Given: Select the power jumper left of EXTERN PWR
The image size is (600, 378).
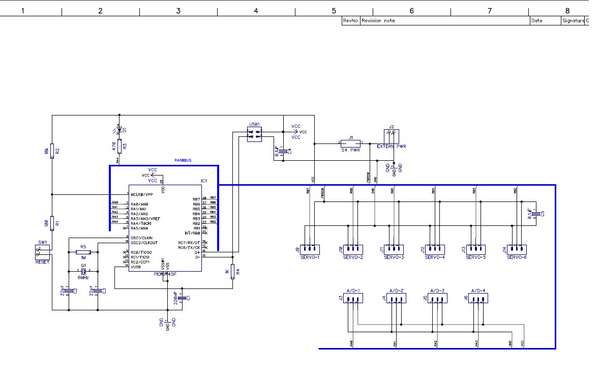Looking at the screenshot, I should pos(351,144).
